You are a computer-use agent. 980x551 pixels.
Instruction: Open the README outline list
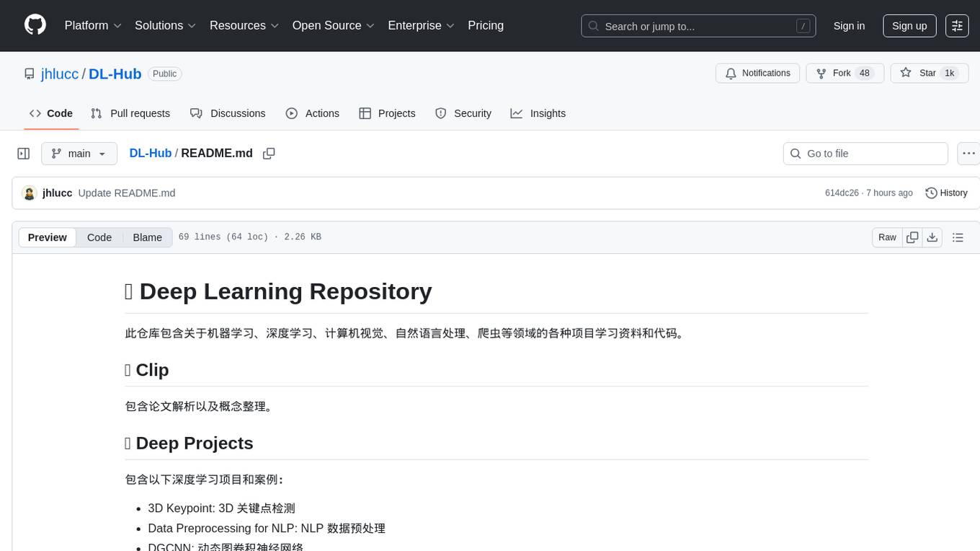pos(958,237)
